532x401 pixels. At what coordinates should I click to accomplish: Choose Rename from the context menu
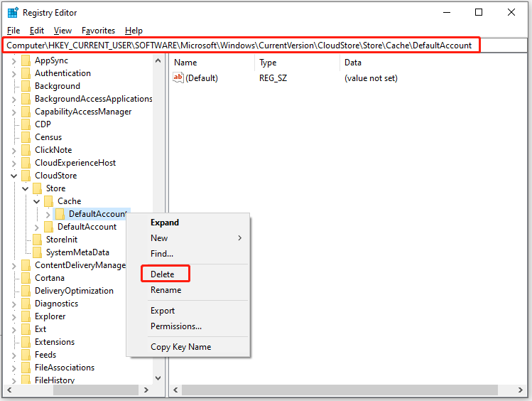(x=166, y=290)
